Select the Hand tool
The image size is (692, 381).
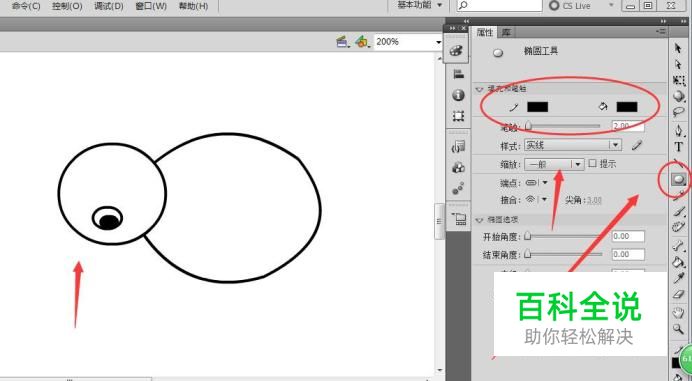(679, 313)
